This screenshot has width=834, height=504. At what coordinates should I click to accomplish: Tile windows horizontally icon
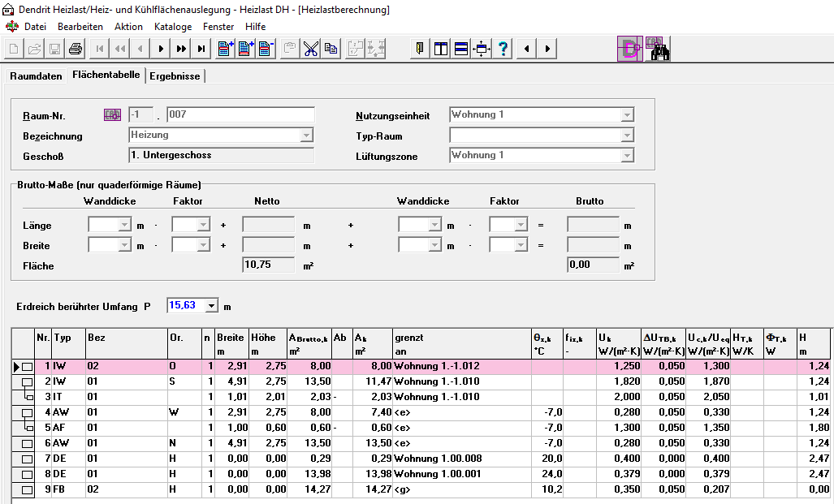461,49
